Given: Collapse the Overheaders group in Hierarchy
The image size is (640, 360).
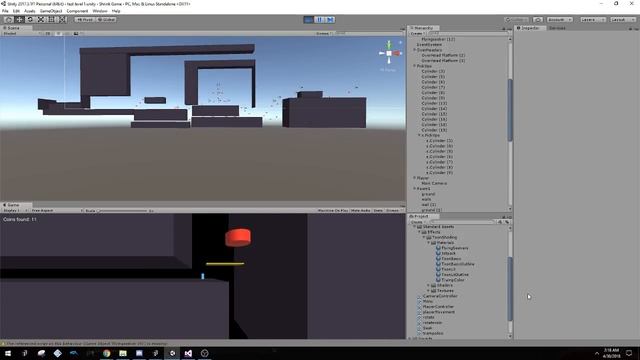Looking at the screenshot, I should [x=414, y=50].
